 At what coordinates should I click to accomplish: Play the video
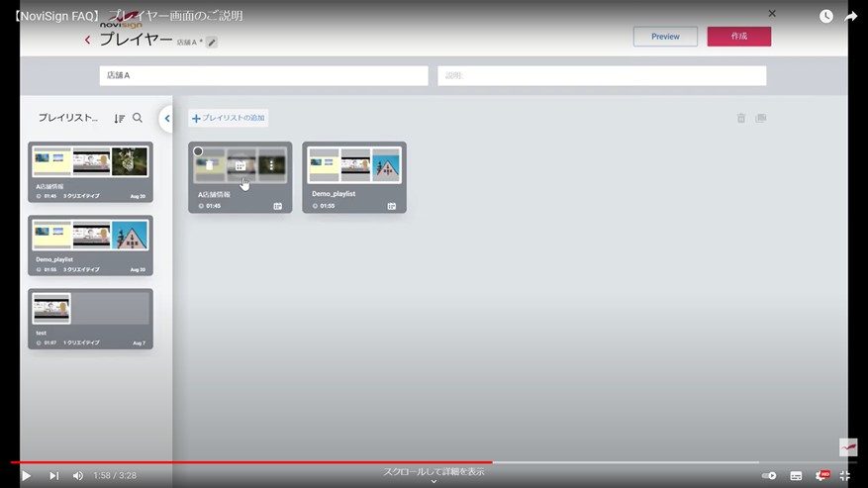pyautogui.click(x=26, y=475)
